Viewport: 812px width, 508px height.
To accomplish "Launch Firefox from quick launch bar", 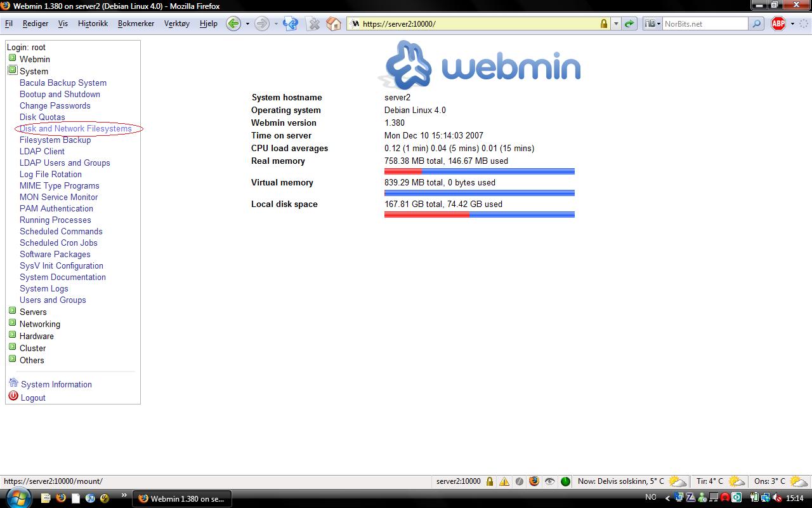I will click(x=61, y=498).
